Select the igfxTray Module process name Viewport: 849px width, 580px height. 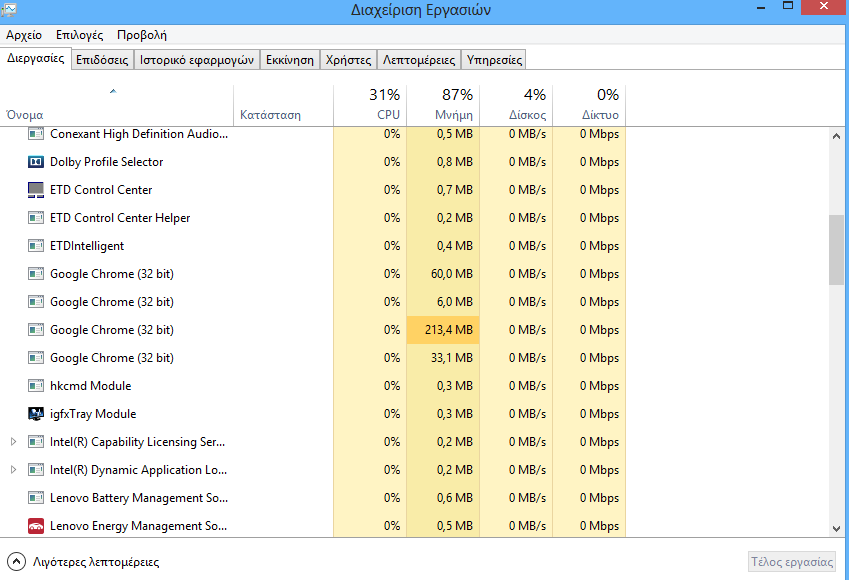[93, 414]
